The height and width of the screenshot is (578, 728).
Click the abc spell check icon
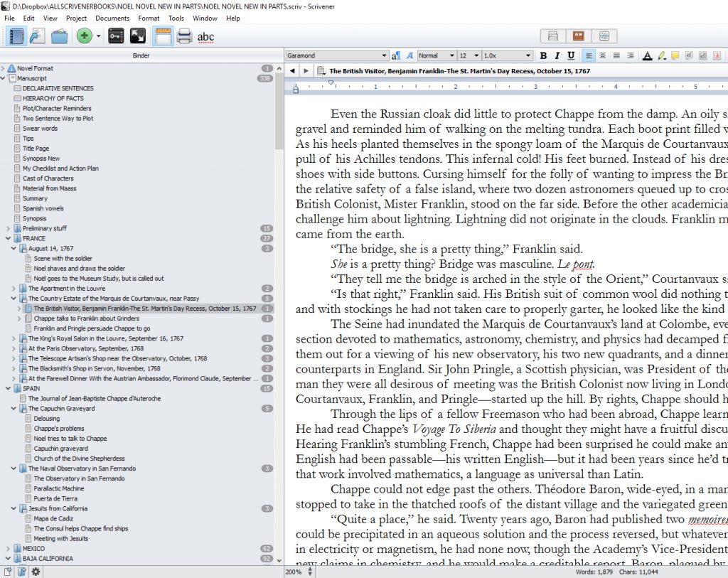[205, 37]
